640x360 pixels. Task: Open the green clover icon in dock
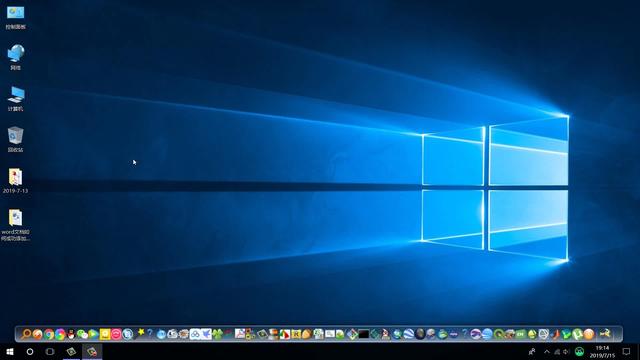pyautogui.click(x=218, y=334)
